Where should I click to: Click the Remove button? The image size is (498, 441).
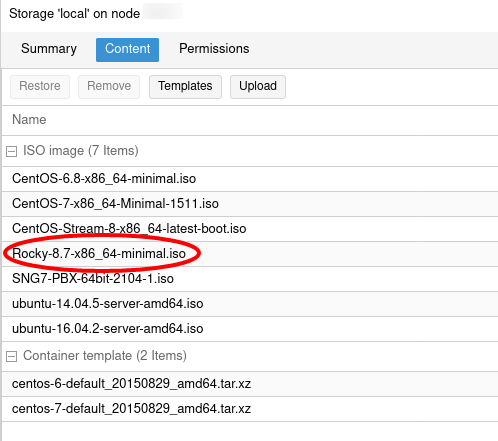pyautogui.click(x=109, y=87)
